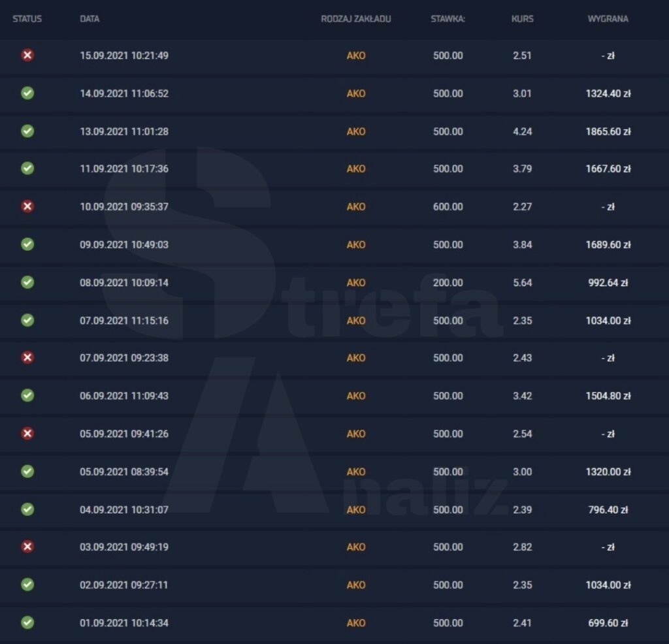Click the red X icon for 10.09.2021 bet

pyautogui.click(x=27, y=206)
